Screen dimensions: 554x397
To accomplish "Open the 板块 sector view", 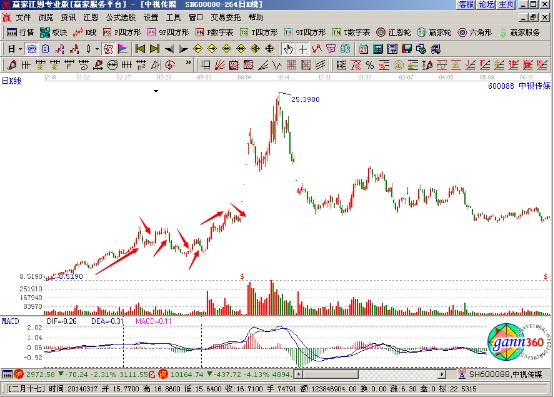I will click(x=53, y=32).
